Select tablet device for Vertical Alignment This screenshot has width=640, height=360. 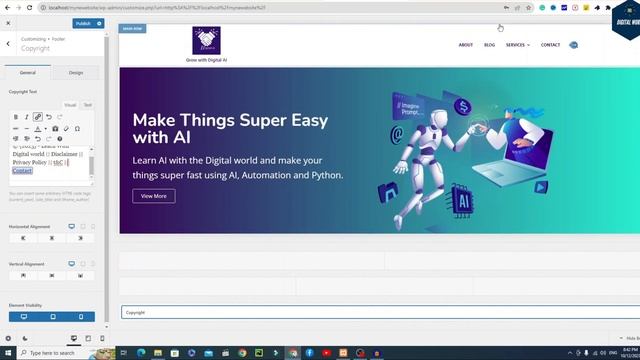[83, 264]
